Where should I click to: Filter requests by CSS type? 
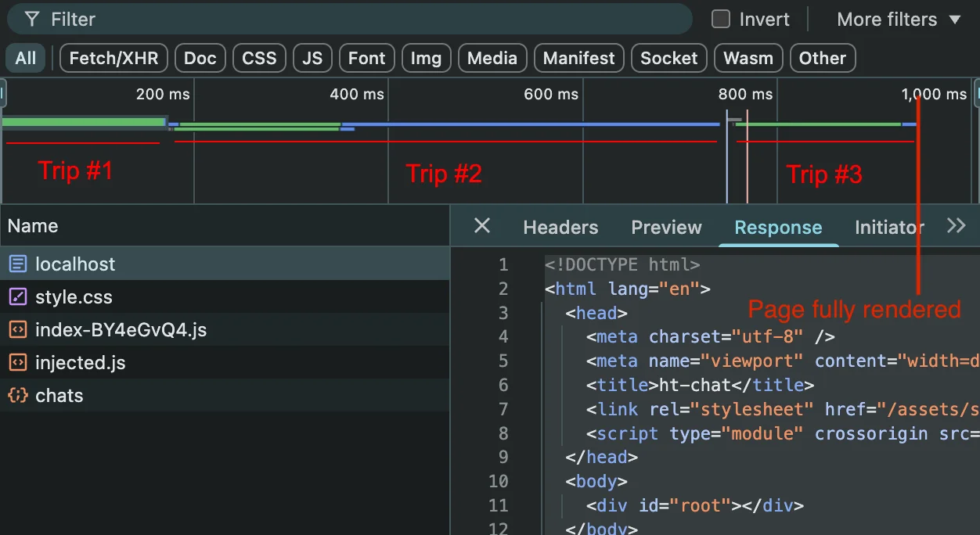(259, 58)
